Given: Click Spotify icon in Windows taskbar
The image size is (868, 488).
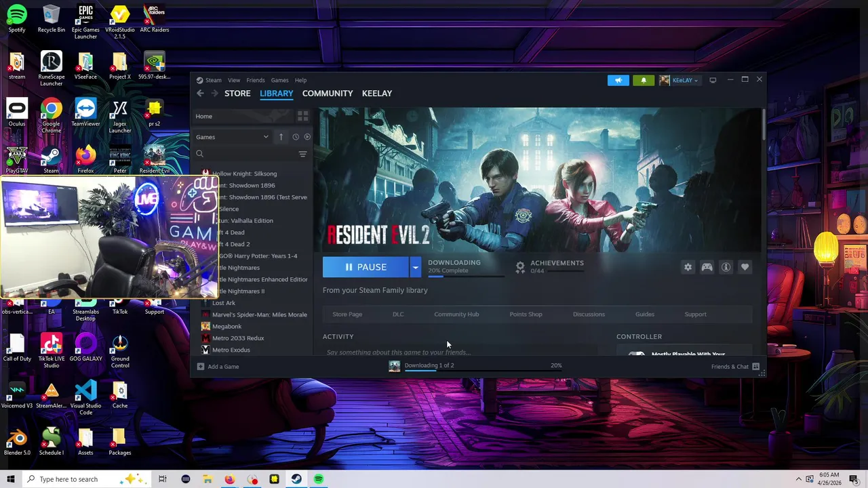Looking at the screenshot, I should [319, 479].
